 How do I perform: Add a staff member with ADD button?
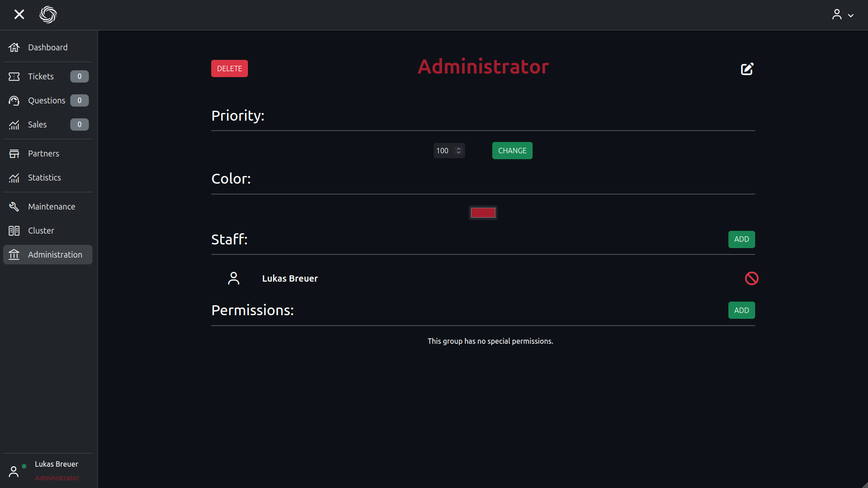pyautogui.click(x=741, y=239)
